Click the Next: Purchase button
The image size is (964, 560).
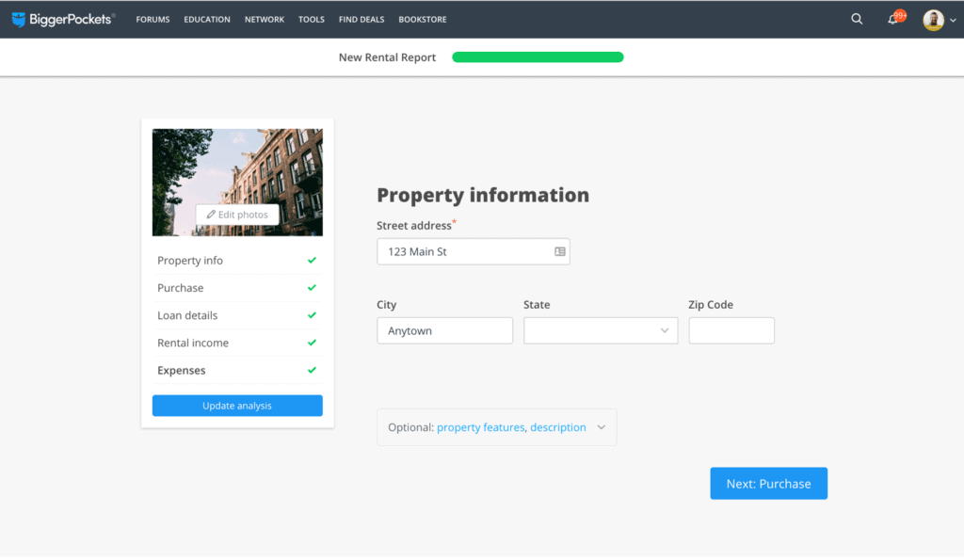point(768,484)
